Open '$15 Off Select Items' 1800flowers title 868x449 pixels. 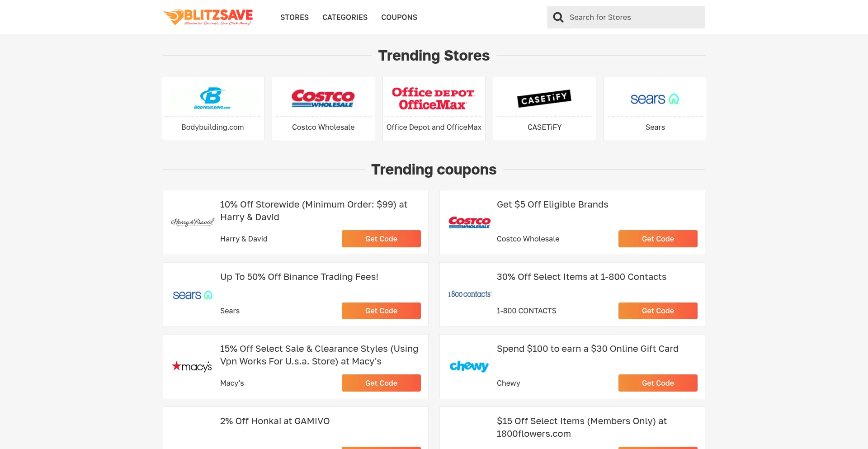tap(582, 427)
